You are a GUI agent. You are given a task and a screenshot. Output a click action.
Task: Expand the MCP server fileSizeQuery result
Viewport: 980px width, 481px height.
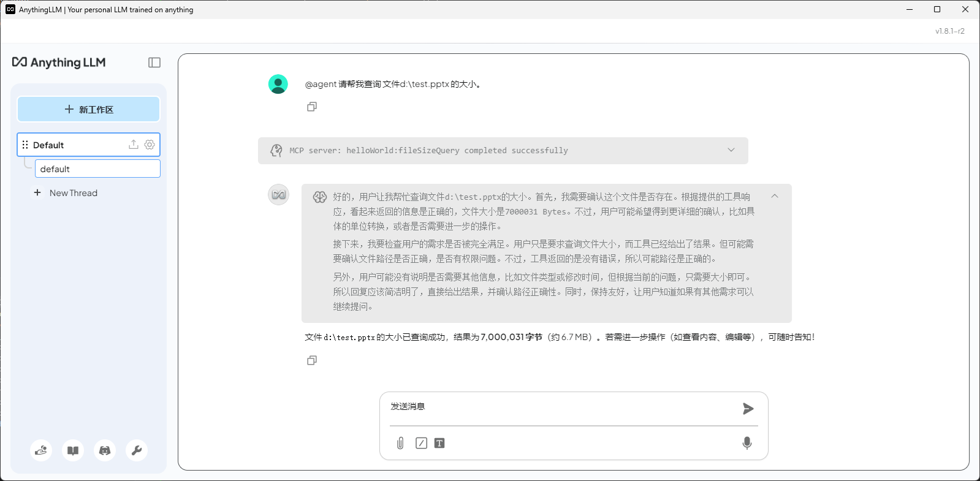(731, 150)
